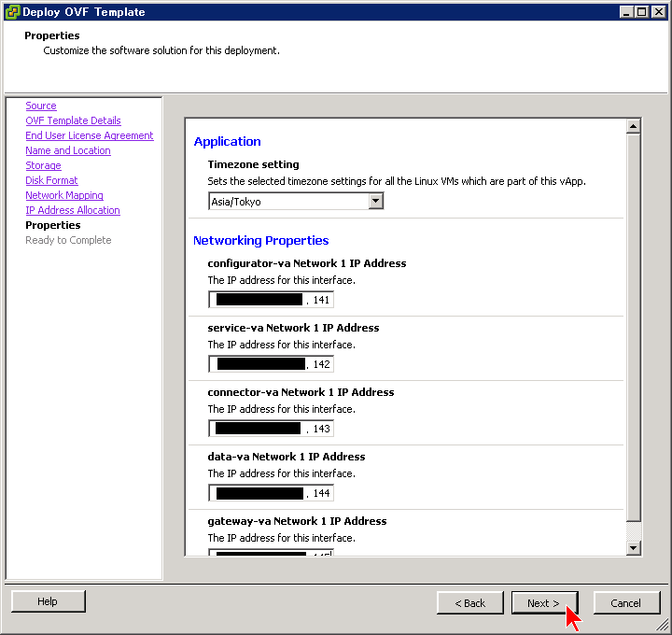Screen dimensions: 672x635
Task: Open the Source step link
Action: point(41,106)
